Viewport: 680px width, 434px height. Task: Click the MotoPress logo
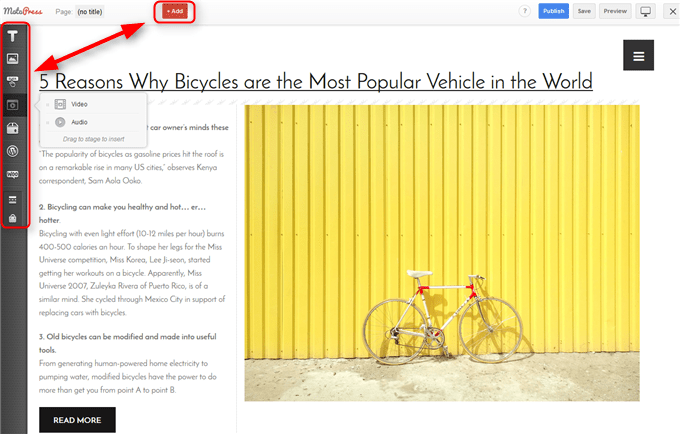coord(23,11)
